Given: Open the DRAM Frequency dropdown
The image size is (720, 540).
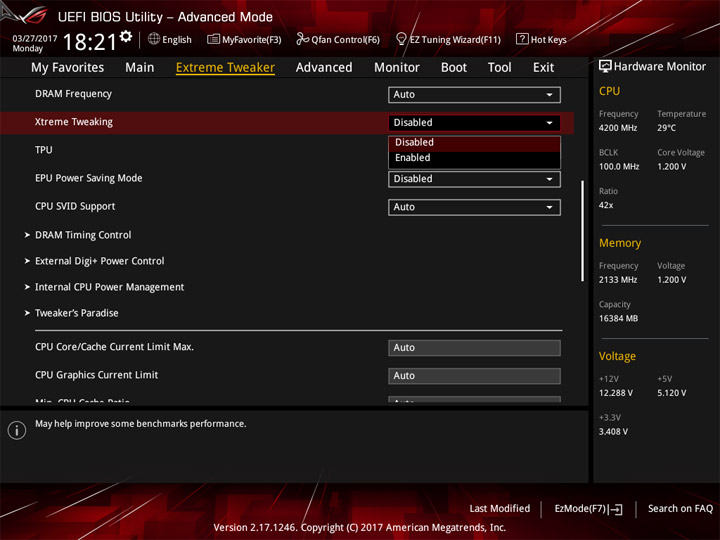Looking at the screenshot, I should click(x=474, y=95).
